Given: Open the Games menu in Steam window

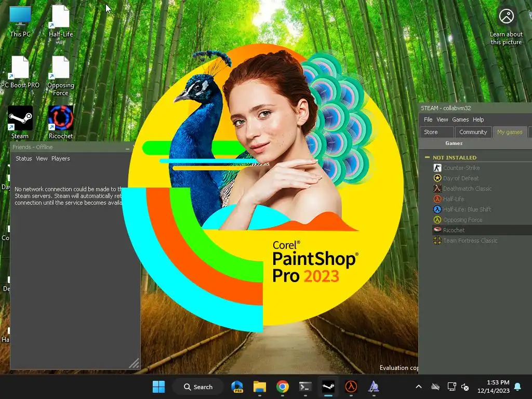Looking at the screenshot, I should click(460, 119).
